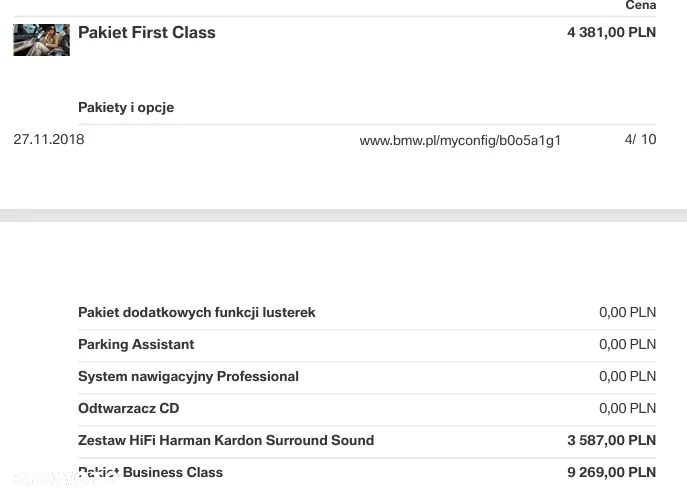Click the page indicator 4/ 10
The height and width of the screenshot is (495, 687).
640,139
